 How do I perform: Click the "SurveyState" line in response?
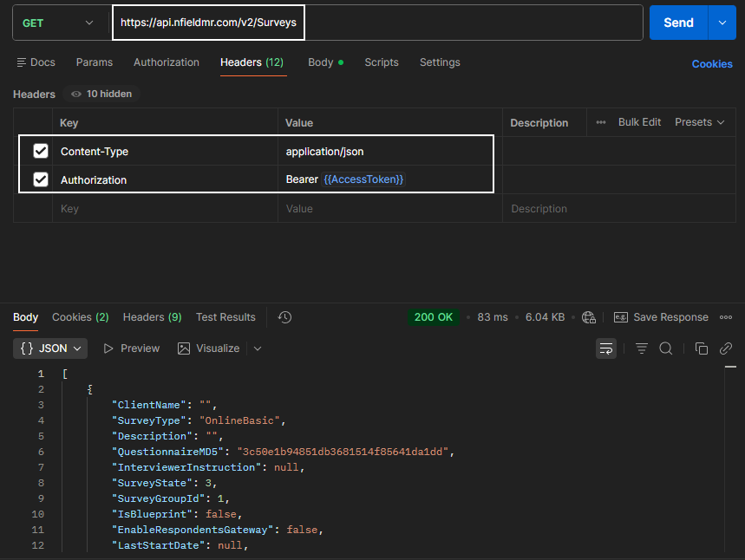coord(165,483)
